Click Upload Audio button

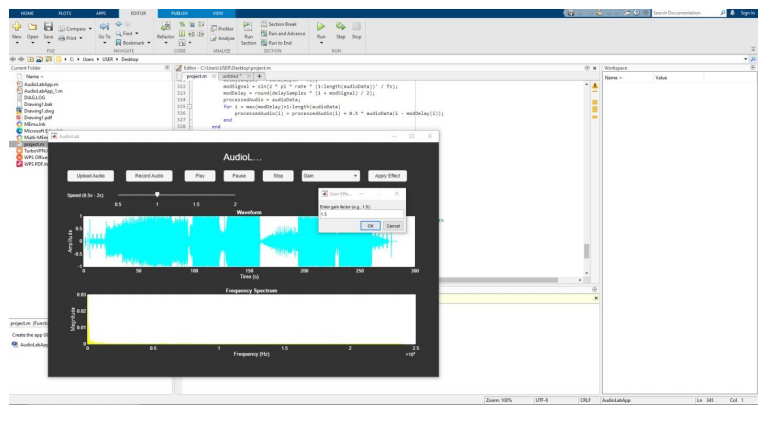(90, 176)
